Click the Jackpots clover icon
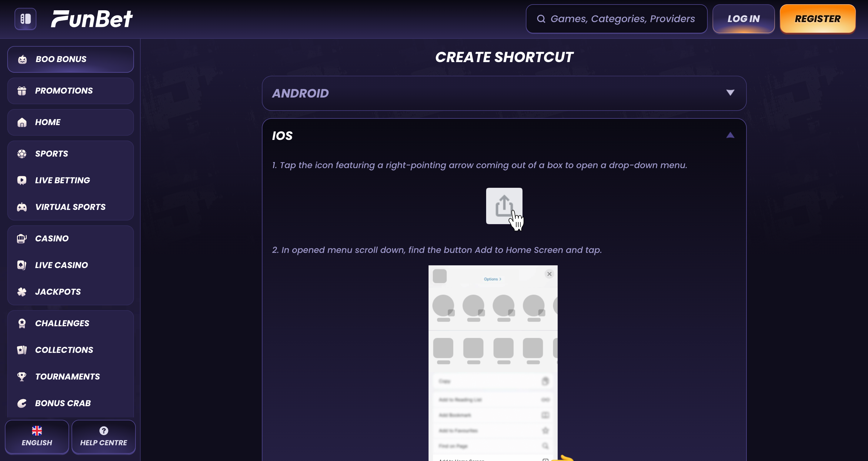 click(22, 292)
